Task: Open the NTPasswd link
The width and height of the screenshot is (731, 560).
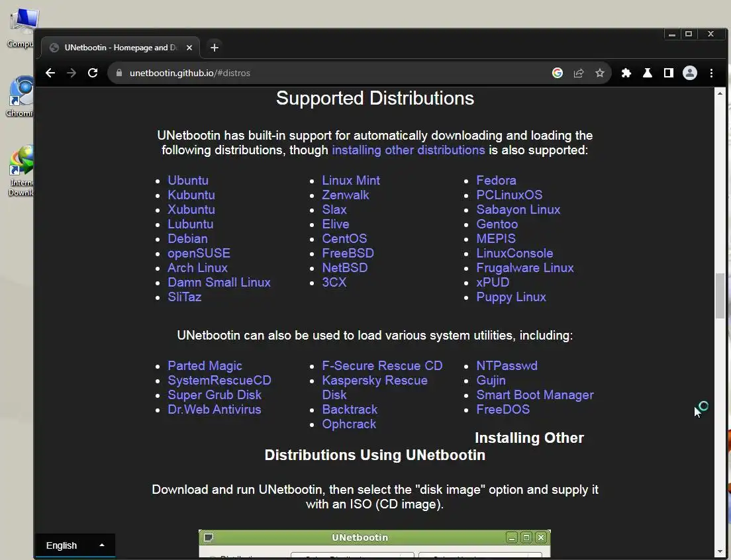Action: [x=507, y=366]
